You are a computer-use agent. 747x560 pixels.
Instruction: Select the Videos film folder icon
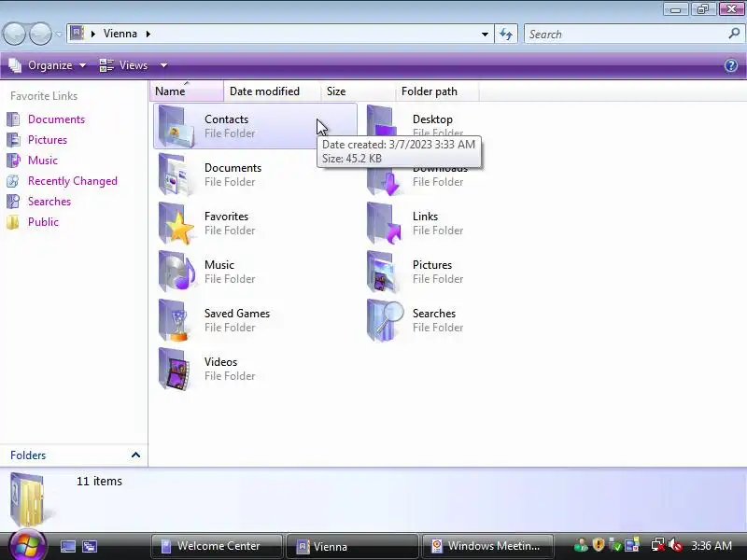[176, 369]
